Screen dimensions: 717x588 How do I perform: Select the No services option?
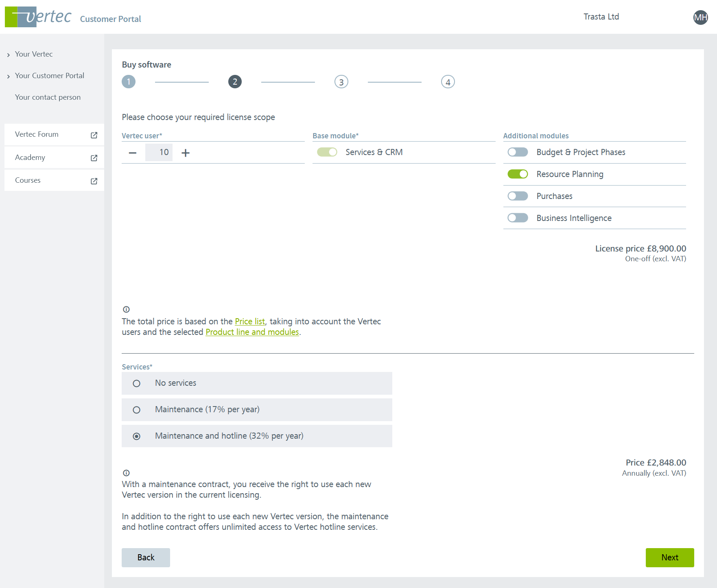(137, 383)
